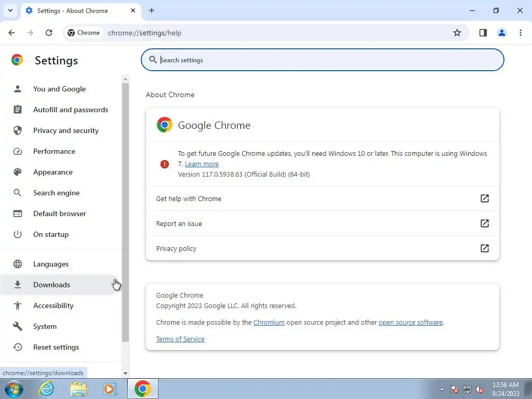
Task: Click the forward navigation arrow
Action: pyautogui.click(x=30, y=33)
